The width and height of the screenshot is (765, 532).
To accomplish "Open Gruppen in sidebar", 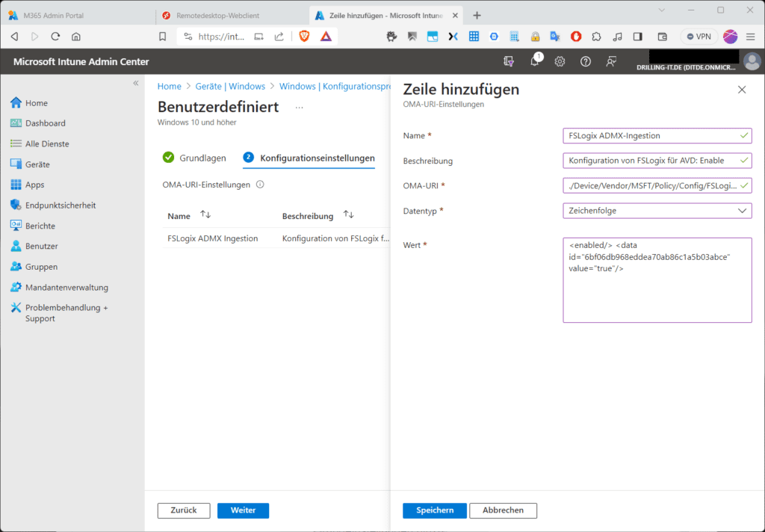I will [x=34, y=267].
